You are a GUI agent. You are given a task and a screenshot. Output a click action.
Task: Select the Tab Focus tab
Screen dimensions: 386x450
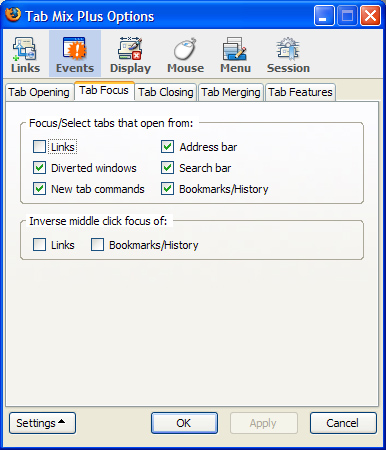pyautogui.click(x=104, y=90)
